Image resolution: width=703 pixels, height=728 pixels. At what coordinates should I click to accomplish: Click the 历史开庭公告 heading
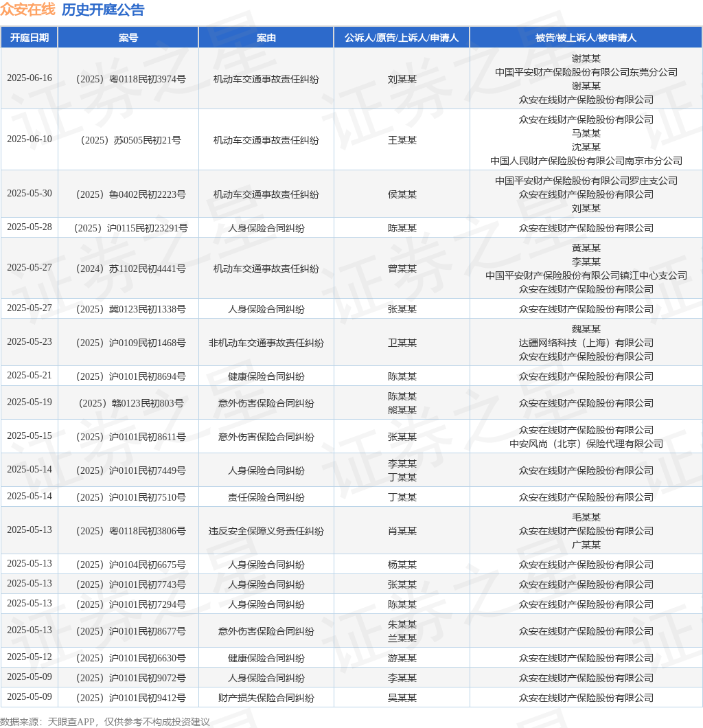[x=103, y=10]
